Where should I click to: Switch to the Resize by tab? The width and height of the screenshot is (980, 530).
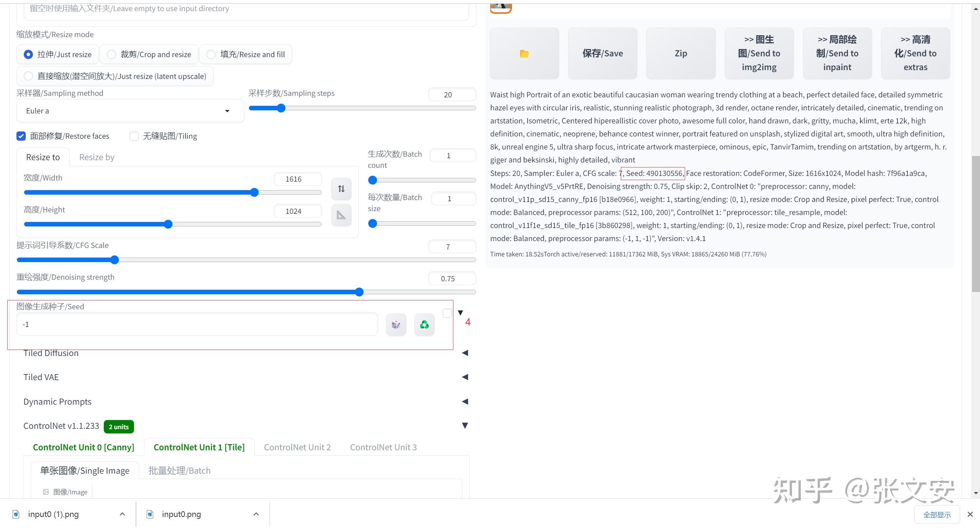(97, 157)
